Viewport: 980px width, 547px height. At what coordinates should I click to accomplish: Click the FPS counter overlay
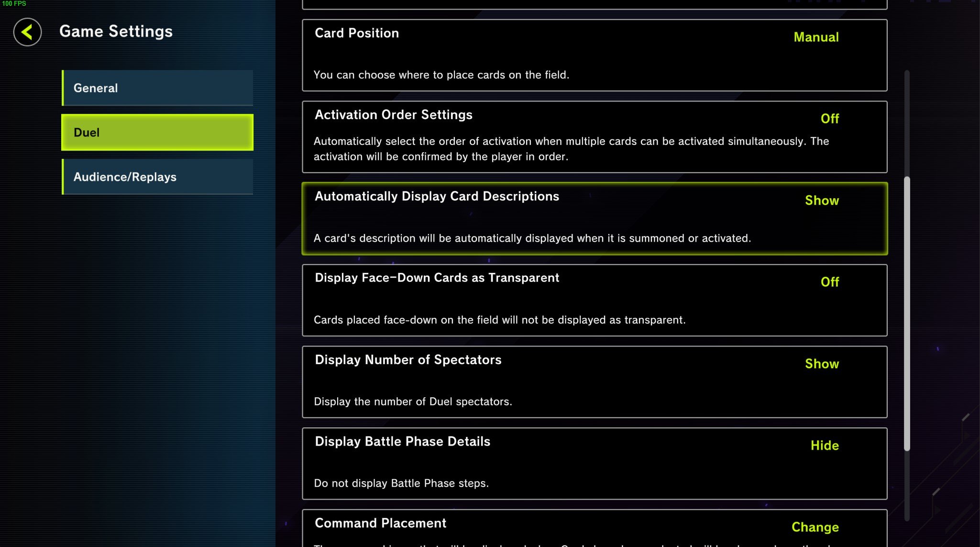point(14,4)
